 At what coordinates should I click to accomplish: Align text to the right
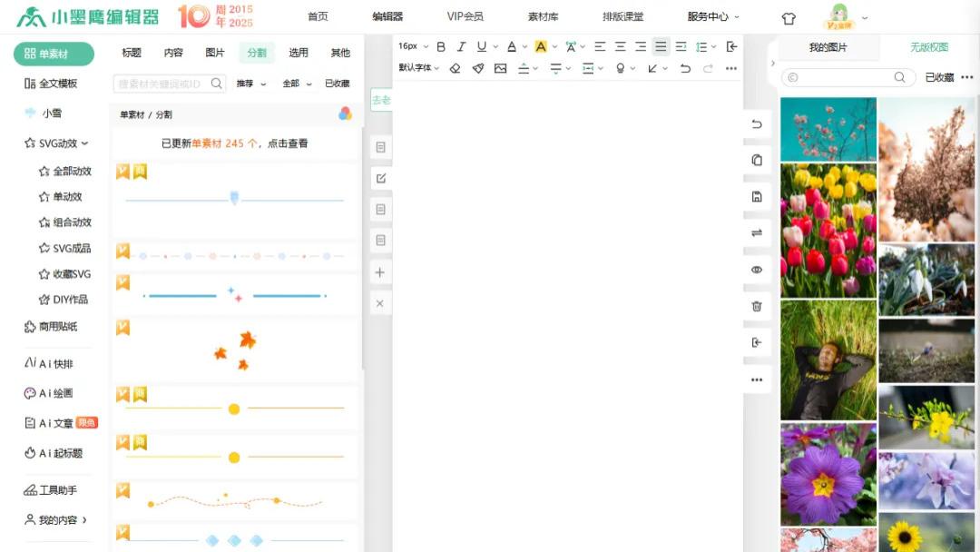point(640,46)
